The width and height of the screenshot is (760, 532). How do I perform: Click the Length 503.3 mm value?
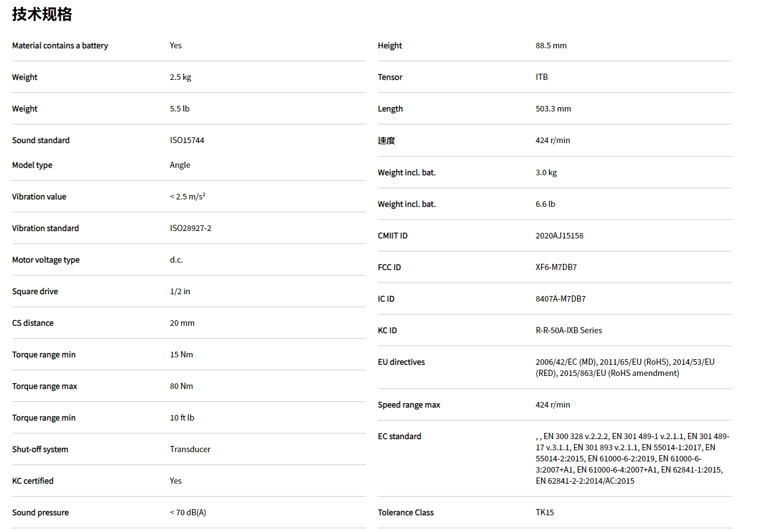[x=553, y=109]
